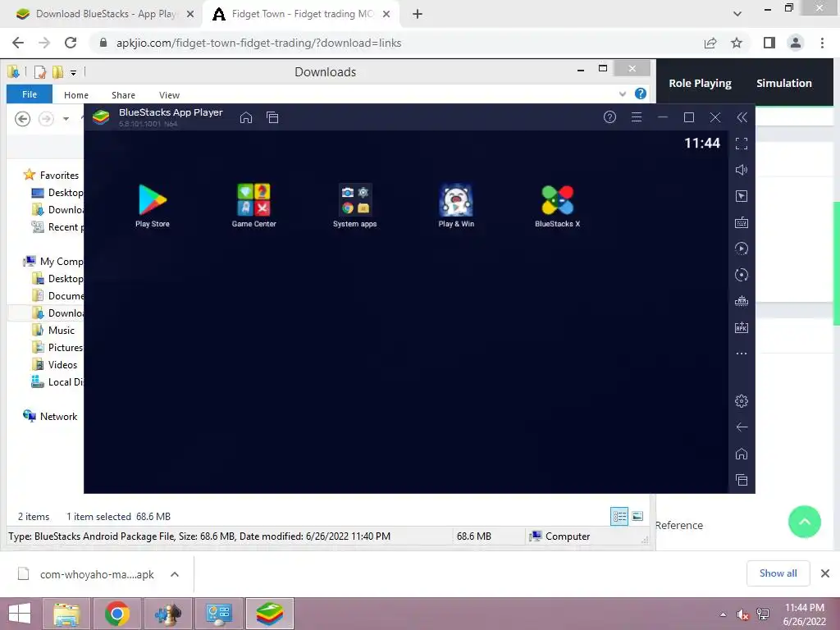Click the Install APK icon in sidebar
840x630 pixels.
[x=742, y=327]
